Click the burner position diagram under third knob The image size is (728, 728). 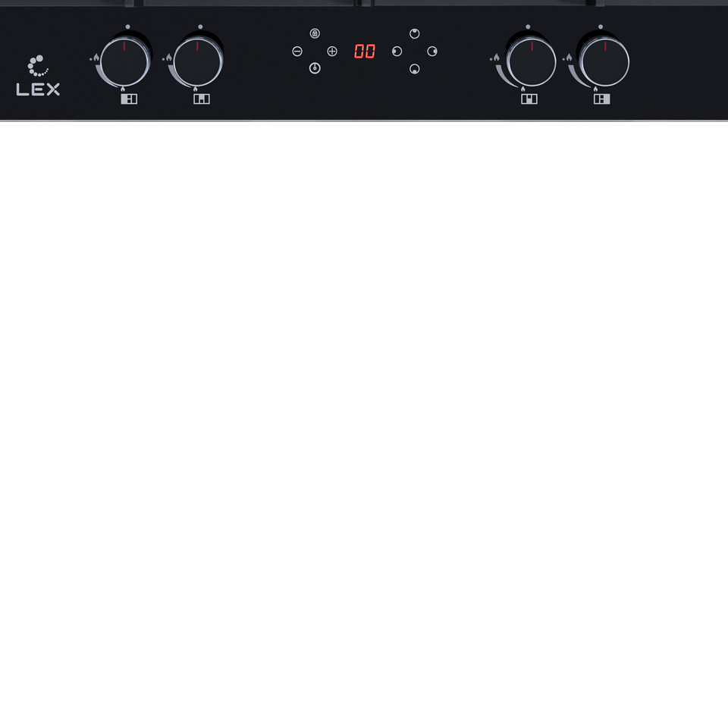click(x=529, y=99)
